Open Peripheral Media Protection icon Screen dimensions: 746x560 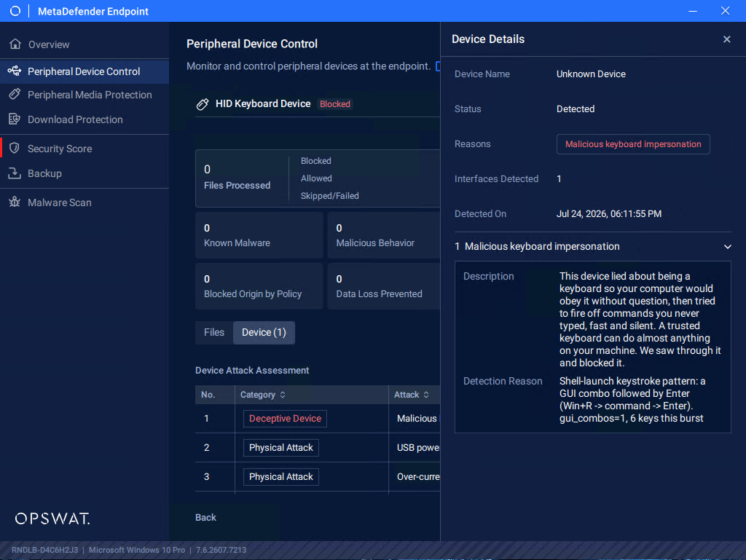[x=15, y=94]
